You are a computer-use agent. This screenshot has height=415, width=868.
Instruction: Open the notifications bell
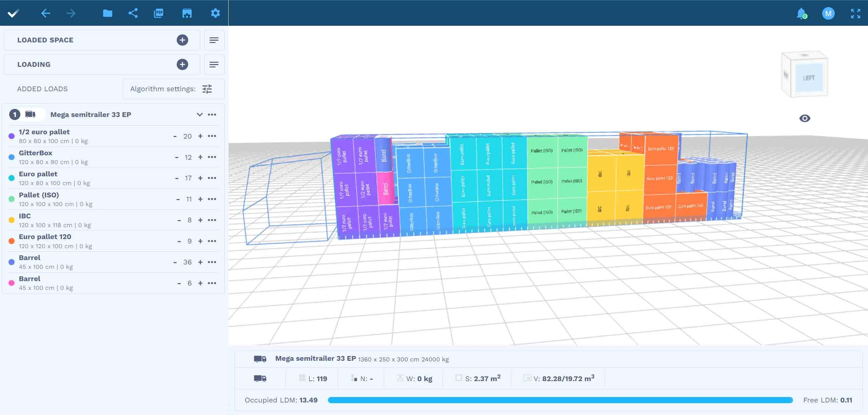pos(801,14)
